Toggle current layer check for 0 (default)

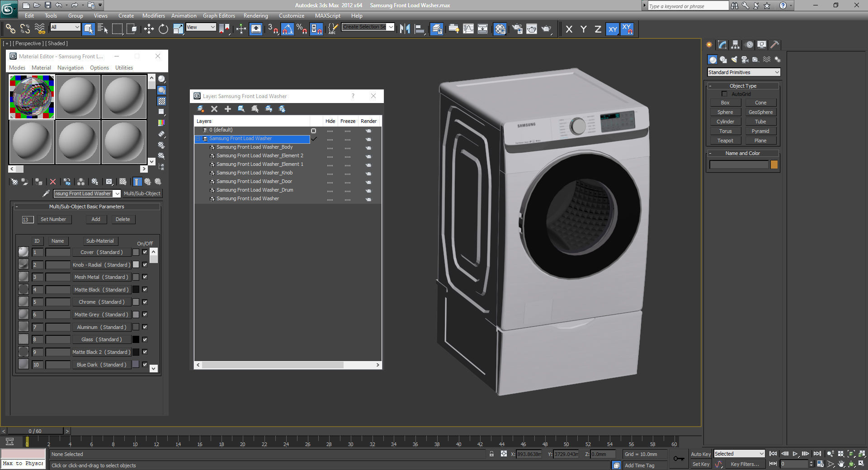(x=314, y=131)
